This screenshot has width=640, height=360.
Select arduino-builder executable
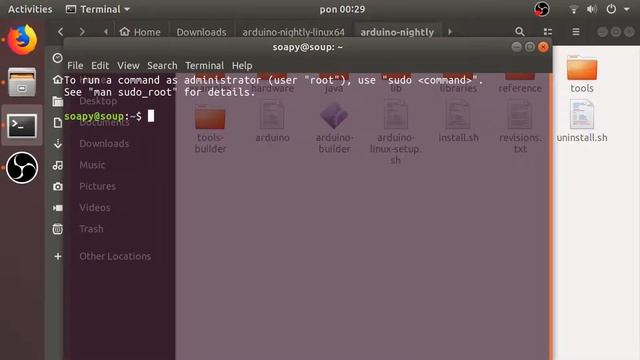coord(334,128)
